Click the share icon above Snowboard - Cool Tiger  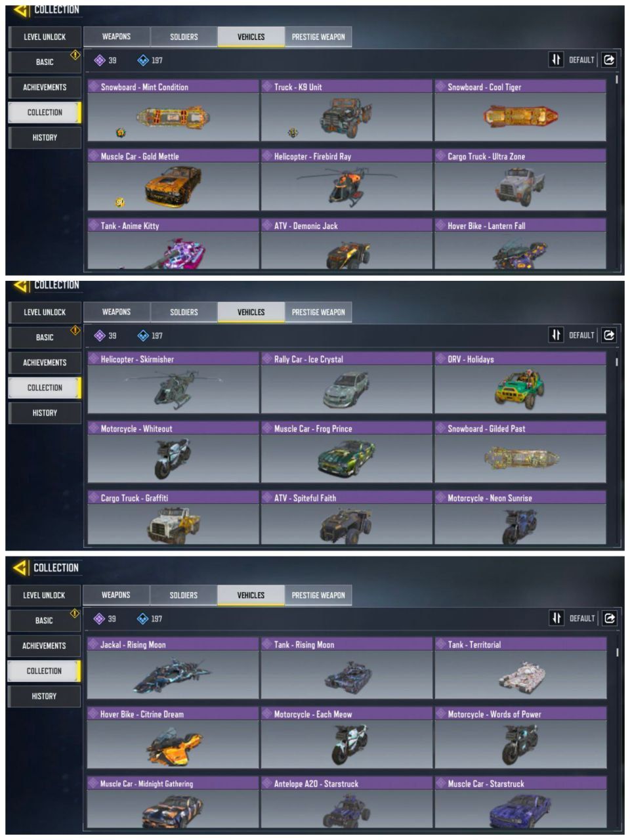[x=610, y=60]
